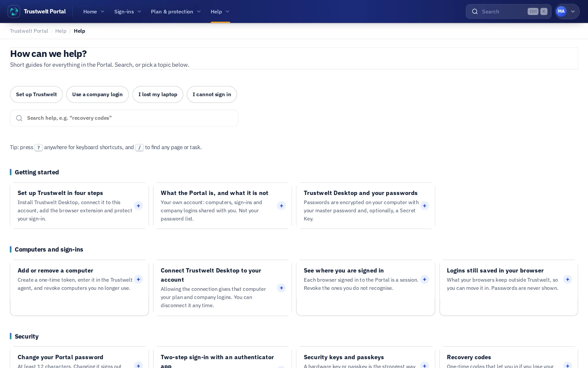Screen dimensions: 588x368
Task: Open 'Change your Portal password' title
Action: [x=60, y=357]
